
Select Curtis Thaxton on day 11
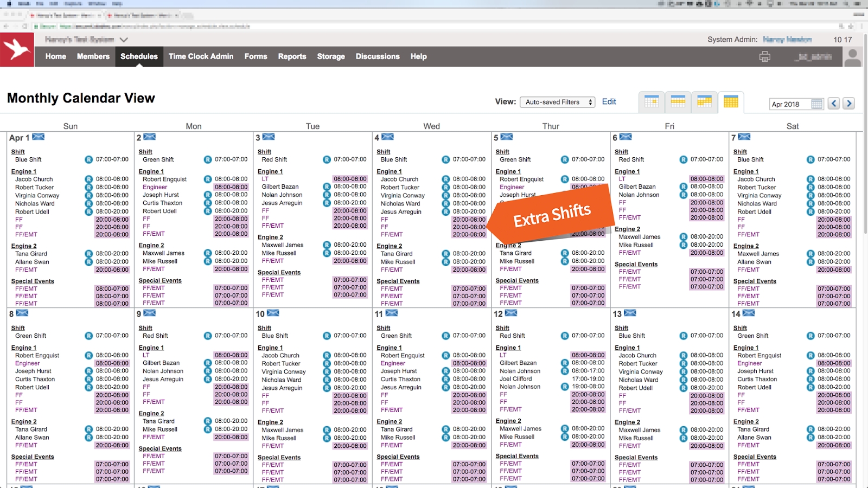(x=400, y=380)
